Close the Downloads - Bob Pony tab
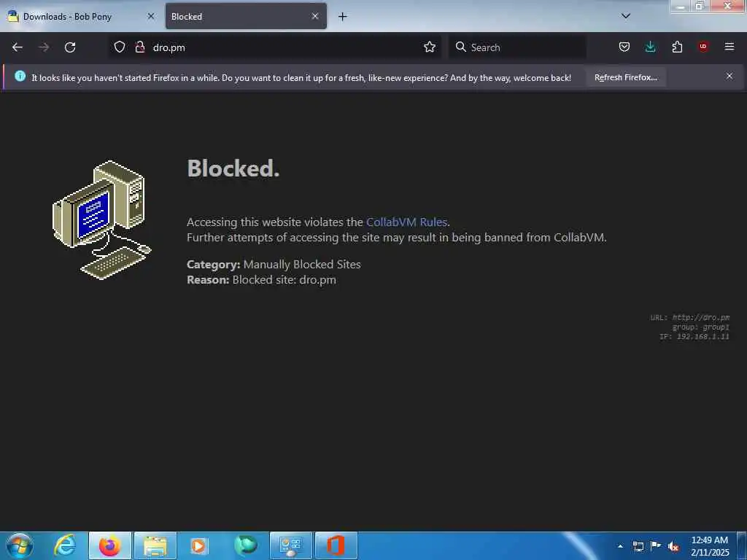747x560 pixels. pyautogui.click(x=150, y=16)
